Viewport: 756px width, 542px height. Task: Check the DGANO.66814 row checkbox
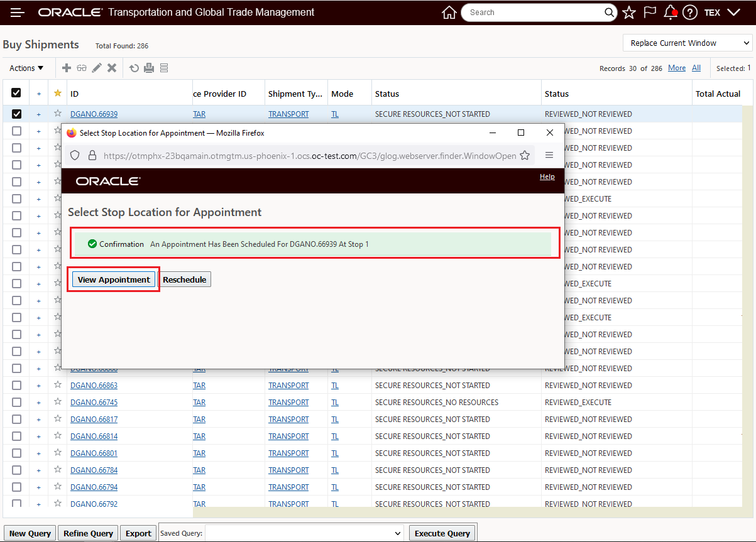click(16, 436)
